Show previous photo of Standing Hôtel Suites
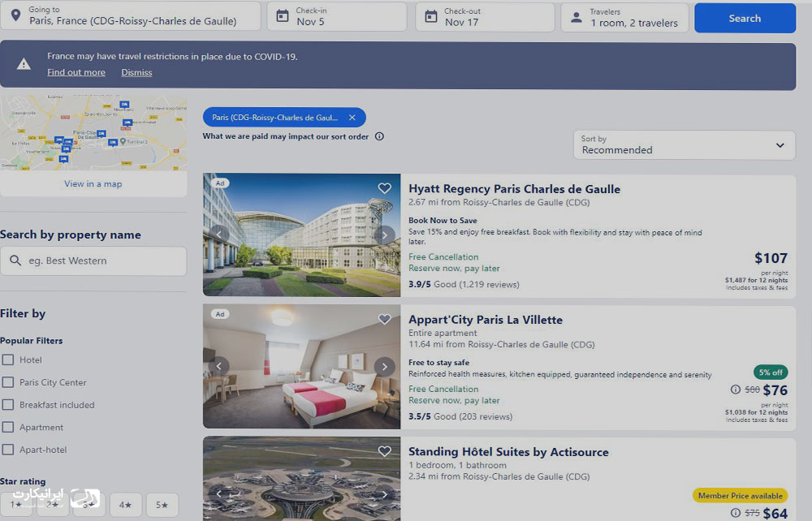The image size is (812, 521). click(219, 494)
